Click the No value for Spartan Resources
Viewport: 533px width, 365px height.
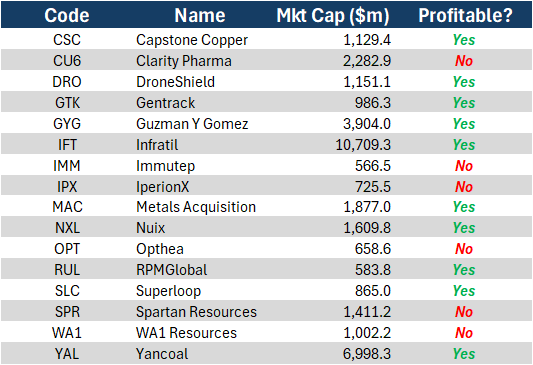click(x=464, y=312)
